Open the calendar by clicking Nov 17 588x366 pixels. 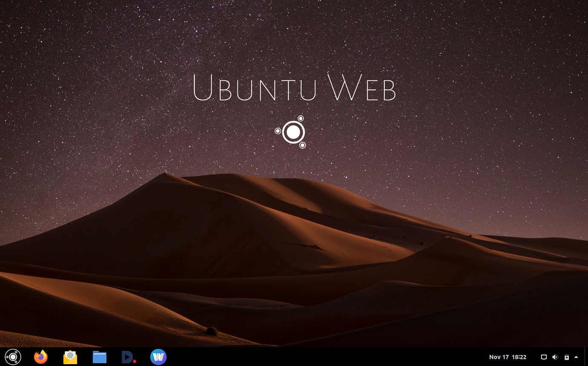499,357
